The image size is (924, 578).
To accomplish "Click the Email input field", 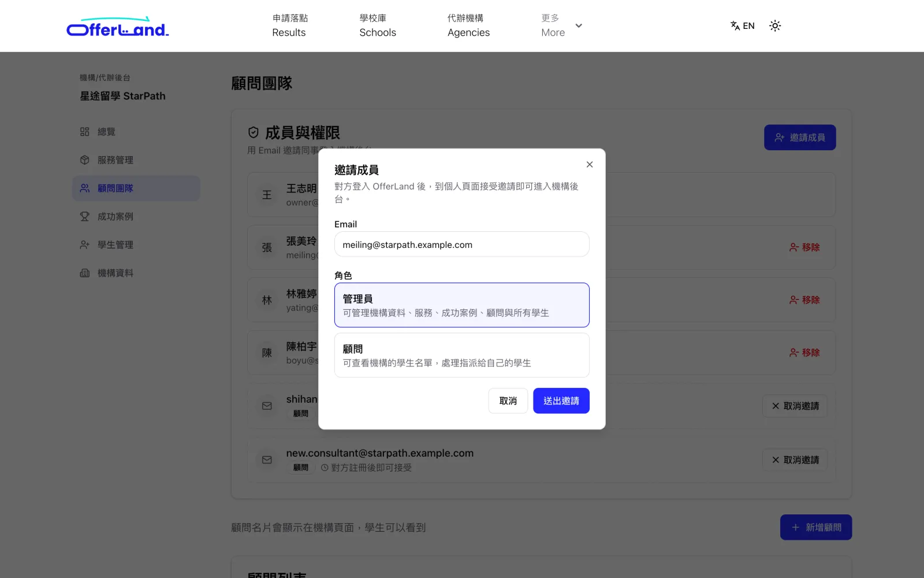I will point(462,244).
